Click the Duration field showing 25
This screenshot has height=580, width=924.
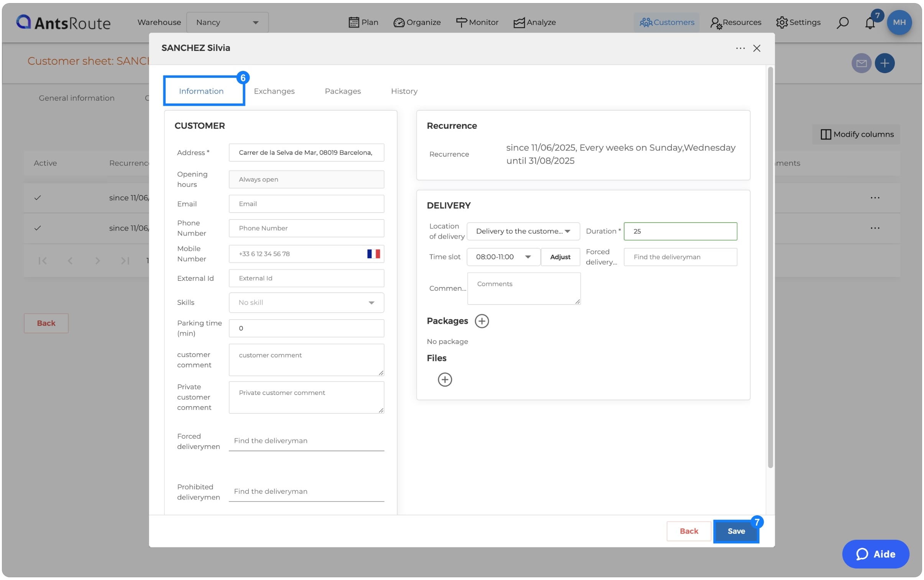(x=680, y=231)
